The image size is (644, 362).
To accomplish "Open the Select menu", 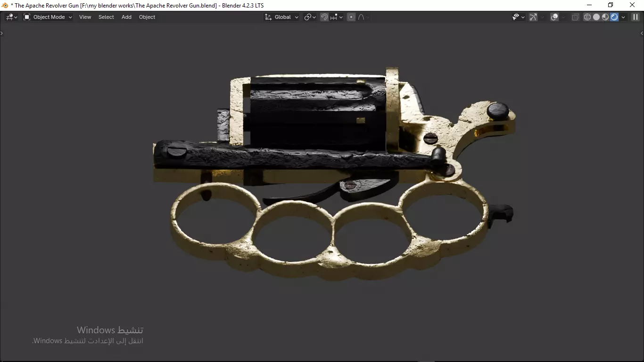I will click(x=106, y=17).
